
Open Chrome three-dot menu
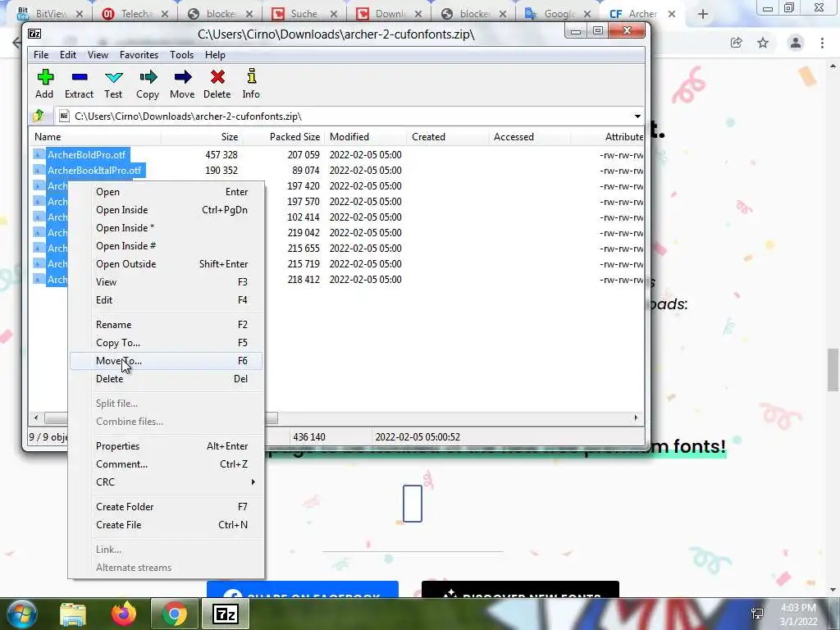coord(822,43)
